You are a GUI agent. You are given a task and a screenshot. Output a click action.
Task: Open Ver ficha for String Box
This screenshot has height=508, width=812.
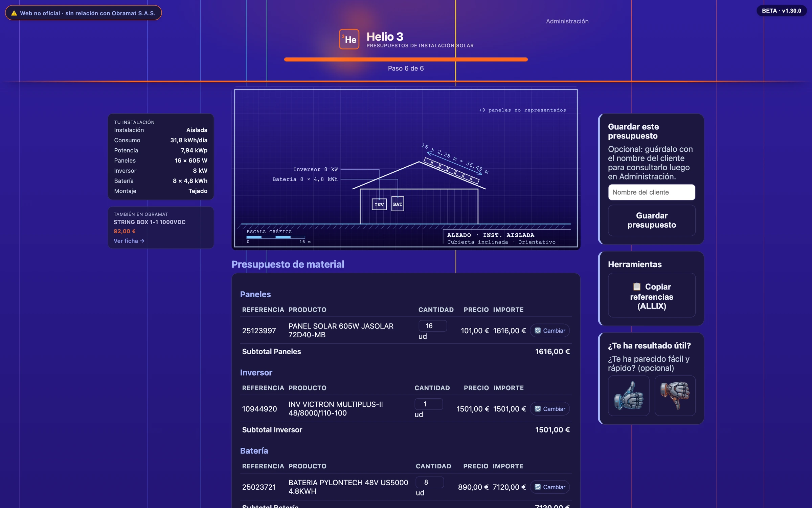coord(129,241)
